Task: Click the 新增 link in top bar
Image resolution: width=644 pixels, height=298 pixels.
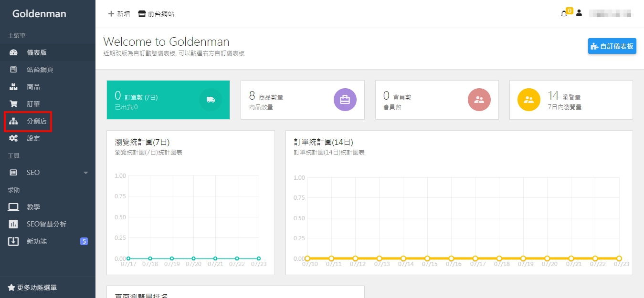Action: [119, 14]
